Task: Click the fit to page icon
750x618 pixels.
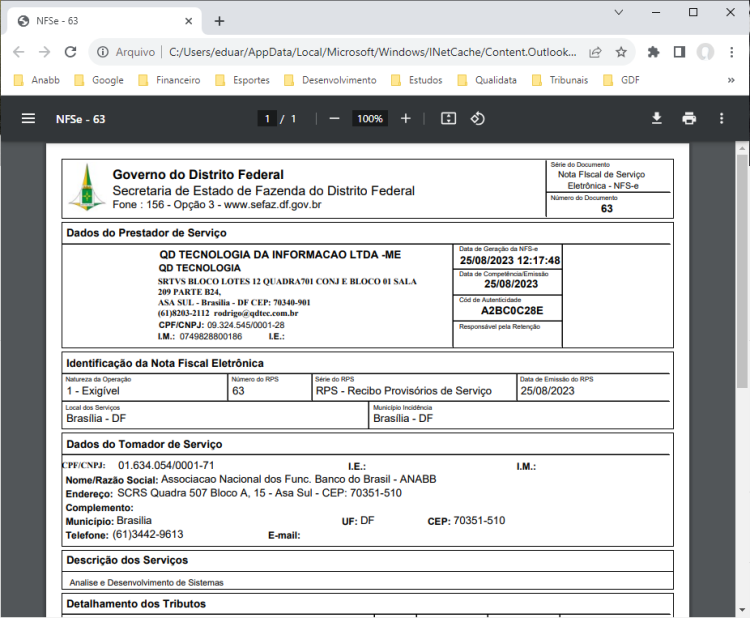Action: [448, 118]
